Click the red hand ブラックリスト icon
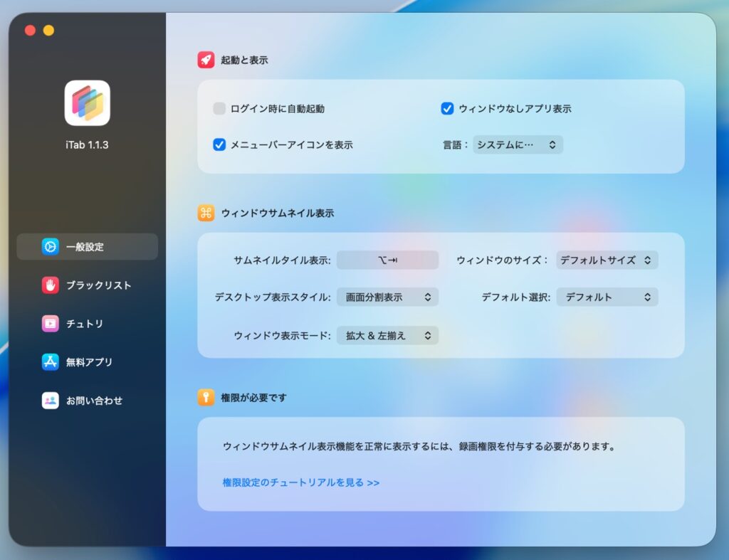This screenshot has height=560, width=729. point(51,285)
